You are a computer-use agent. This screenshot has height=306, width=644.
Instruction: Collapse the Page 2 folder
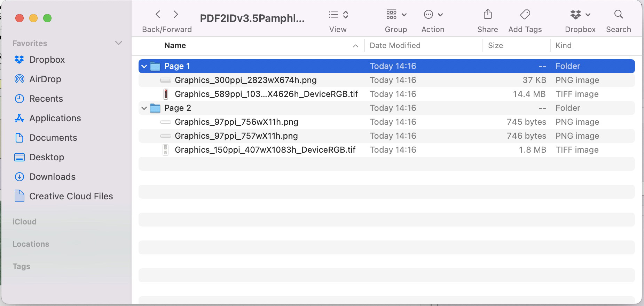(144, 108)
